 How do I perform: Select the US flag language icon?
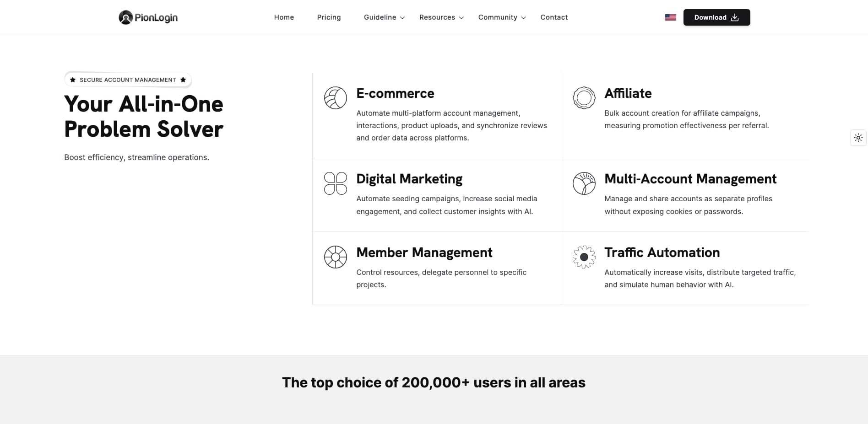point(670,17)
